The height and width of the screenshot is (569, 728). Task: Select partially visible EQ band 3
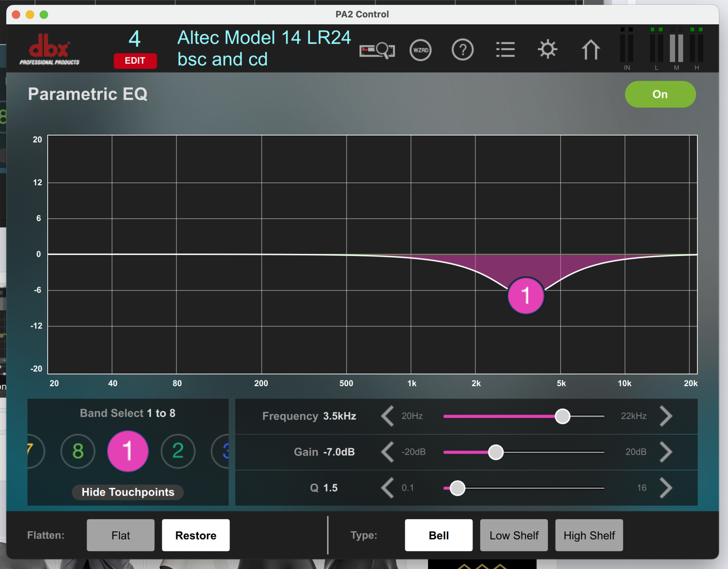(x=221, y=451)
